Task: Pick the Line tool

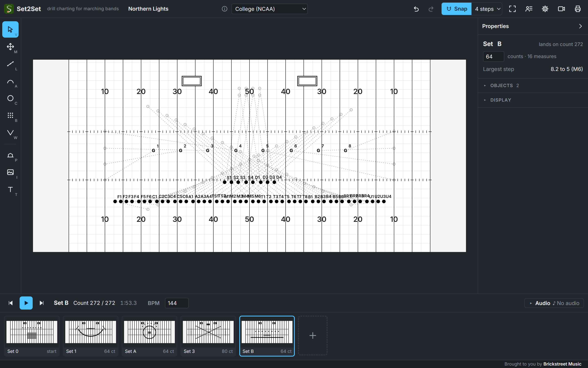Action: point(10,64)
